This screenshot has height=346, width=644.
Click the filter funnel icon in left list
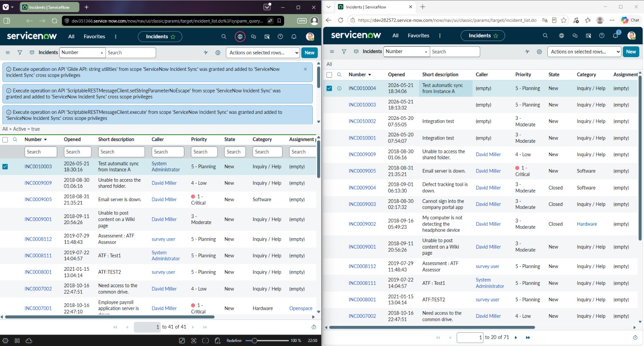click(20, 52)
